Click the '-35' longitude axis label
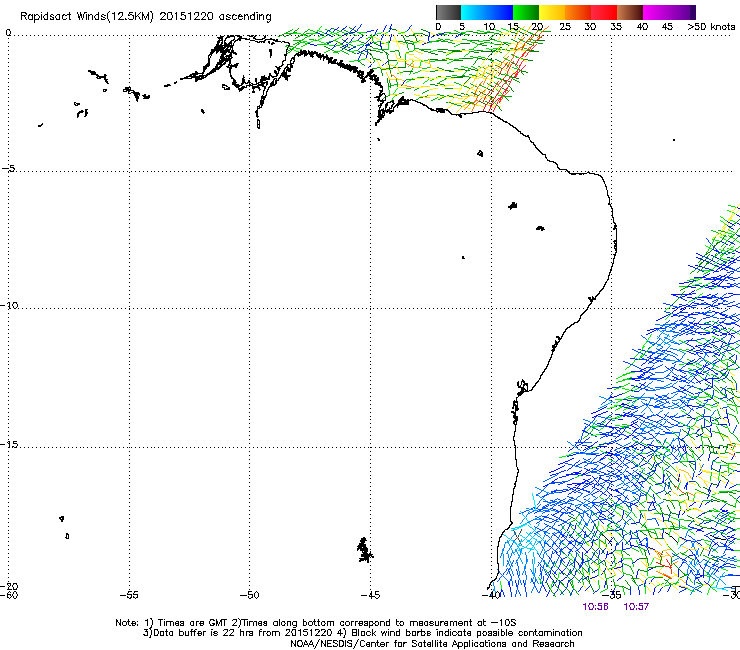The height and width of the screenshot is (650, 740). pyautogui.click(x=612, y=595)
